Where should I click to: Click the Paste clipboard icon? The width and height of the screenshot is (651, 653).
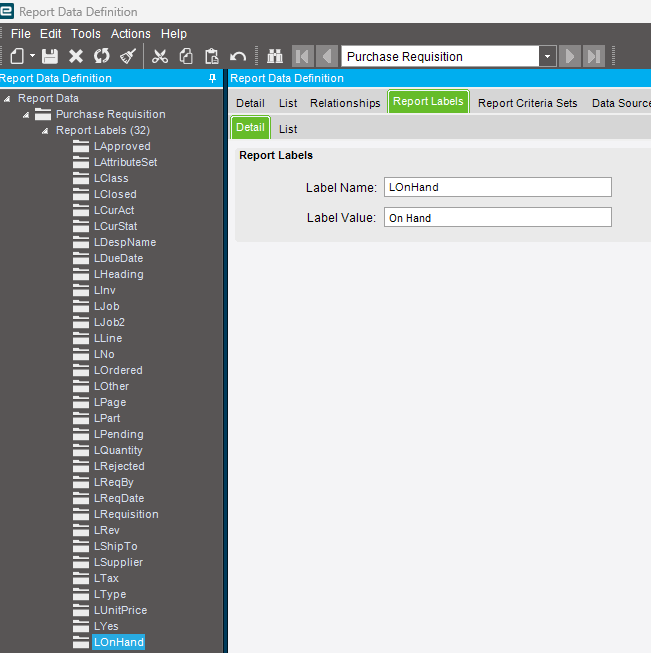pyautogui.click(x=212, y=56)
